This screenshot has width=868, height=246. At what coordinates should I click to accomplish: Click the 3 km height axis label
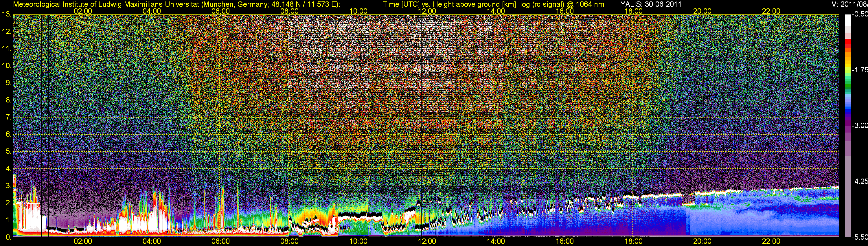click(x=8, y=186)
